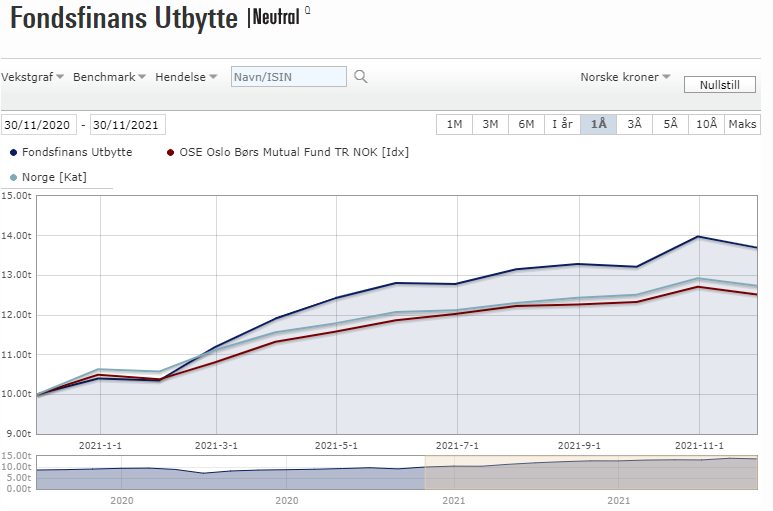The height and width of the screenshot is (511, 773).
Task: Click the 2021-3-1 axis label
Action: click(216, 446)
